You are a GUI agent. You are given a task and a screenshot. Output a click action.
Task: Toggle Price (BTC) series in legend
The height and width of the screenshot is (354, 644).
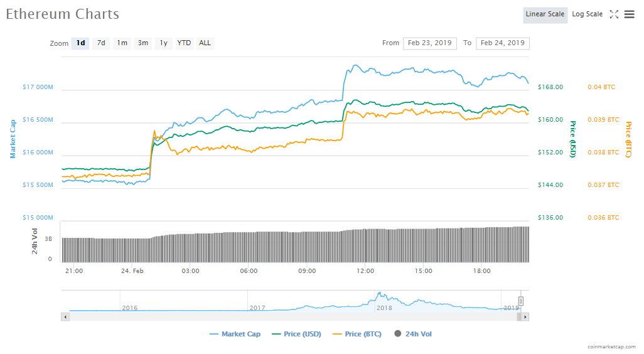357,335
